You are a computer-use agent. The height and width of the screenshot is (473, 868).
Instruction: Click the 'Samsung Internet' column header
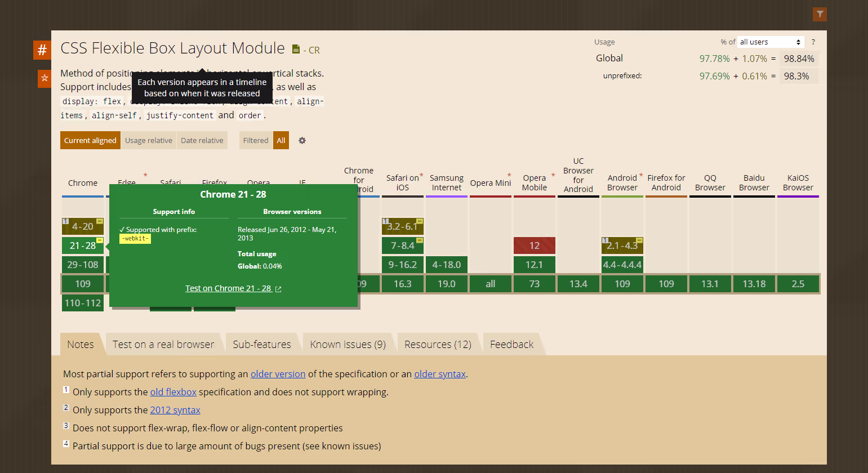coord(447,182)
